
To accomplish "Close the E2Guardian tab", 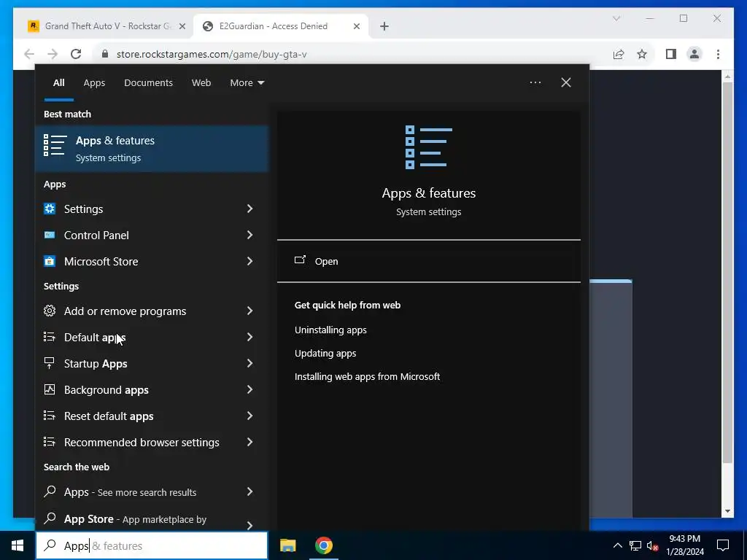I will point(356,26).
